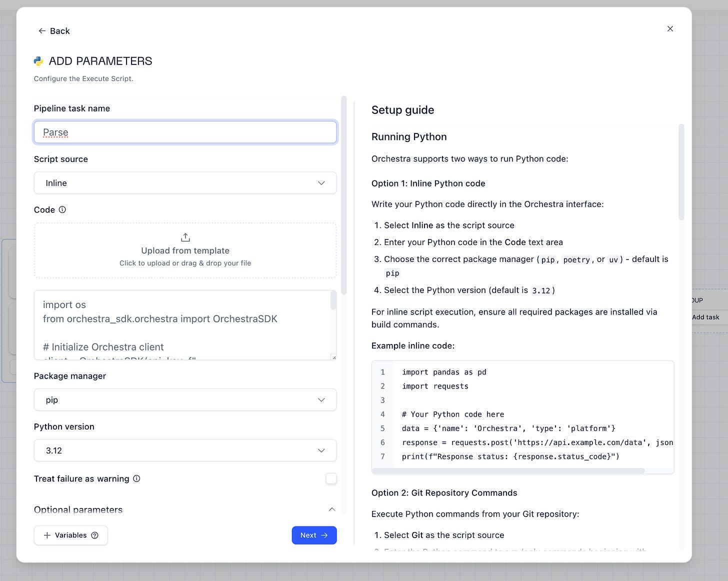Click the 'import os' line in code
The image size is (728, 581).
[64, 304]
